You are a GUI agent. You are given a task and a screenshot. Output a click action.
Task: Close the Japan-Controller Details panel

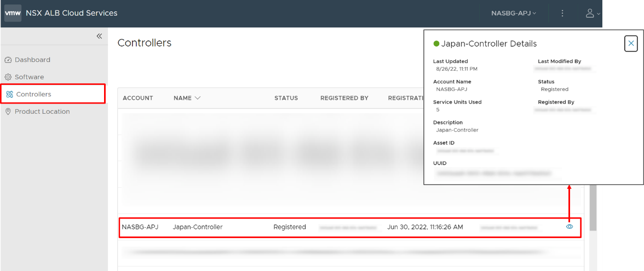pyautogui.click(x=631, y=44)
